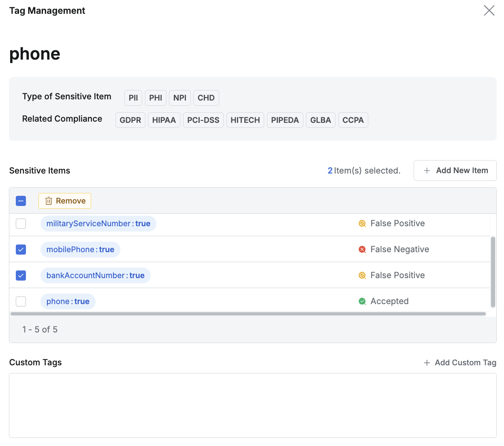This screenshot has width=504, height=446.
Task: Close the Tag Management dialog
Action: click(489, 11)
